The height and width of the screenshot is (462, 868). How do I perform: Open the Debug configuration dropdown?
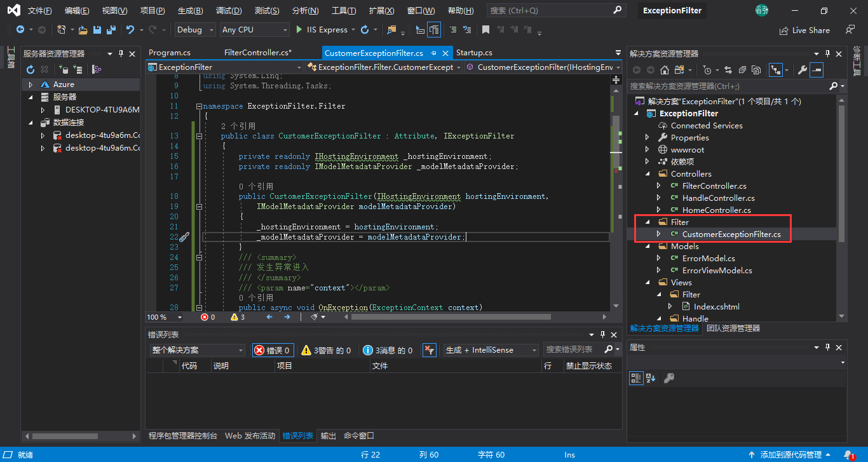[194, 30]
